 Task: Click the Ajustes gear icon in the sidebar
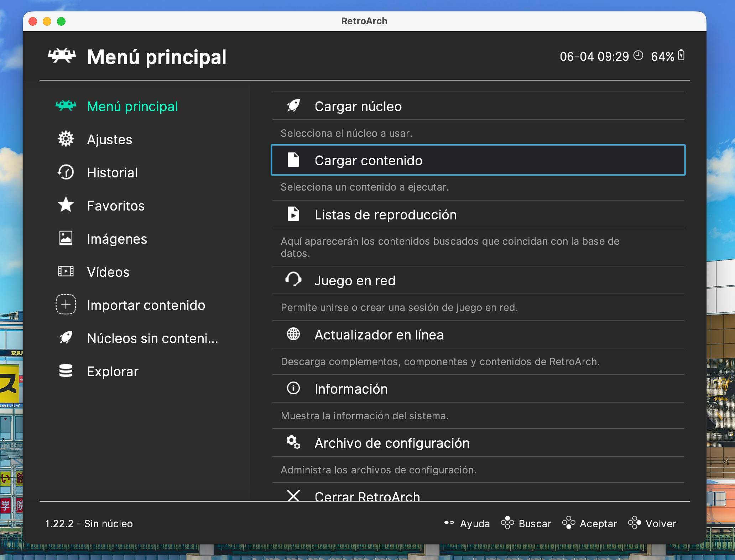66,139
